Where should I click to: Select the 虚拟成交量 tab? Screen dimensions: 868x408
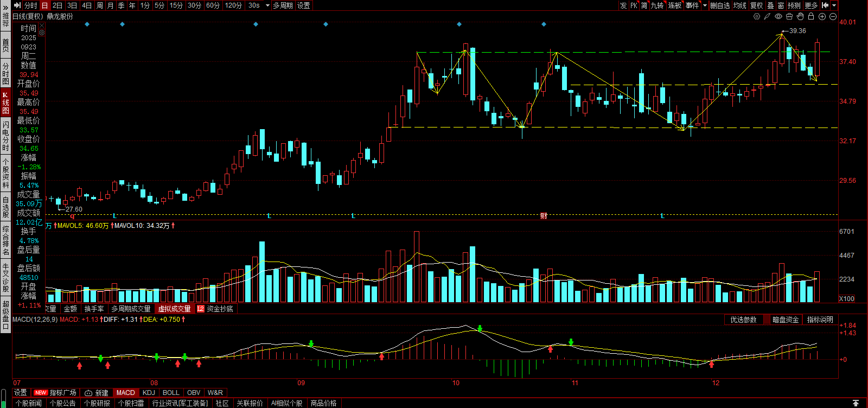(x=174, y=309)
